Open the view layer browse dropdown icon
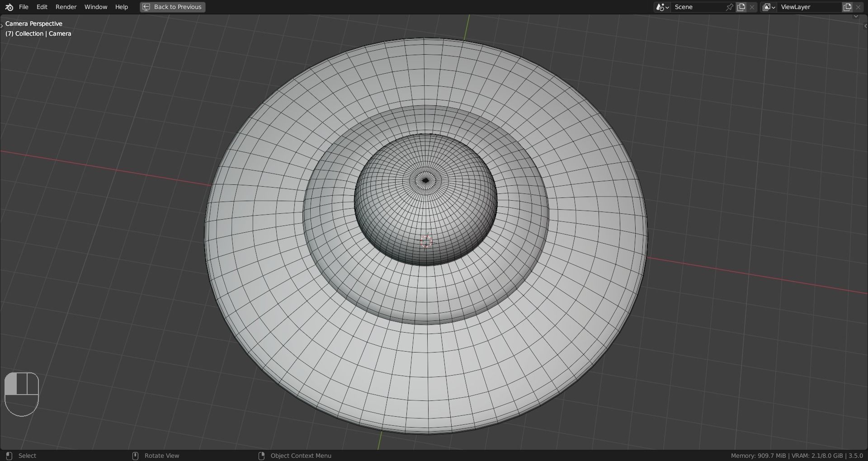 coord(769,7)
